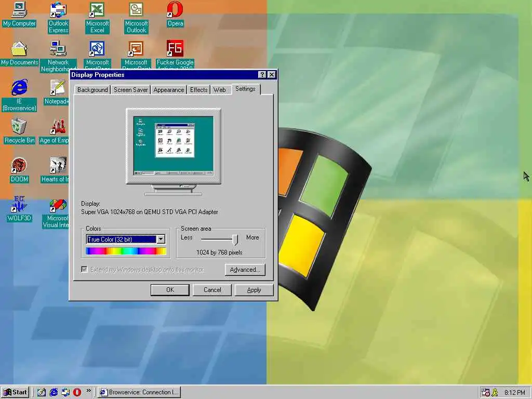This screenshot has height=399, width=532.
Task: Expand hidden quick launch items chevron
Action: coord(88,391)
